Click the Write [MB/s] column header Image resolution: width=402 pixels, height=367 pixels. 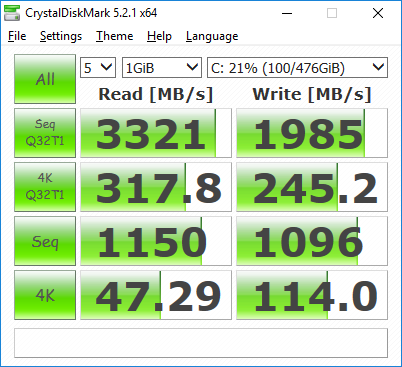312,94
